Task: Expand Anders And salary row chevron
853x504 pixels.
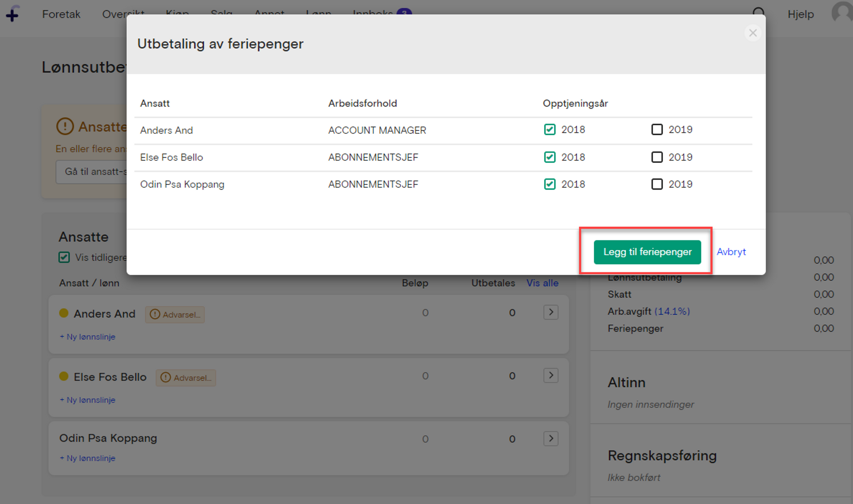Action: point(551,312)
